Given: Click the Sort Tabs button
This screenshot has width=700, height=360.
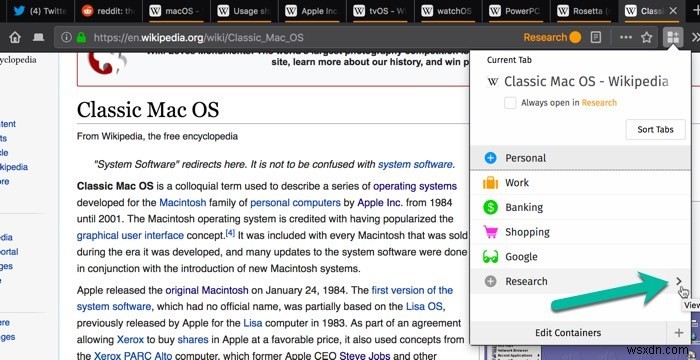Looking at the screenshot, I should [655, 130].
